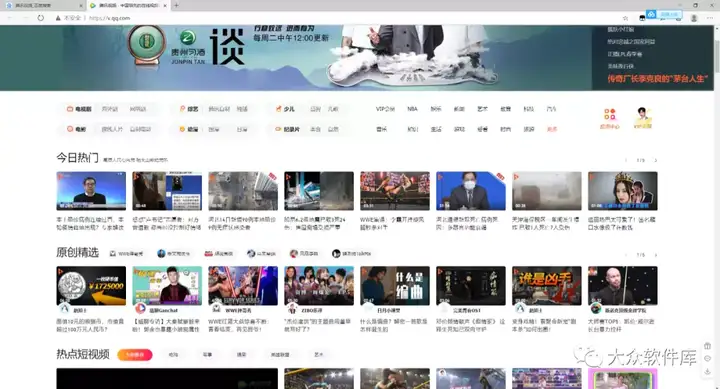Screen dimensions: 720x389
Task: Click the VIP avatar icon beside app center
Action: (642, 114)
